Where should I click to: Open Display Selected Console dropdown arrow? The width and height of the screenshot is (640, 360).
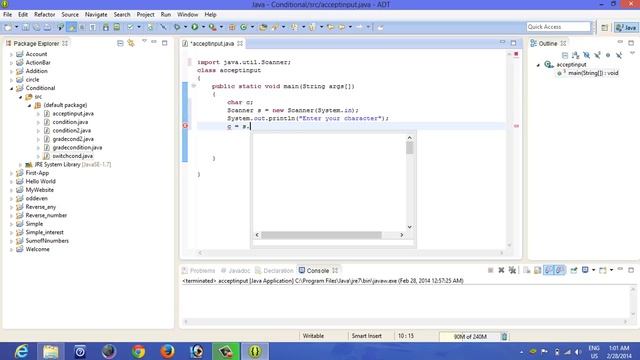pyautogui.click(x=593, y=270)
